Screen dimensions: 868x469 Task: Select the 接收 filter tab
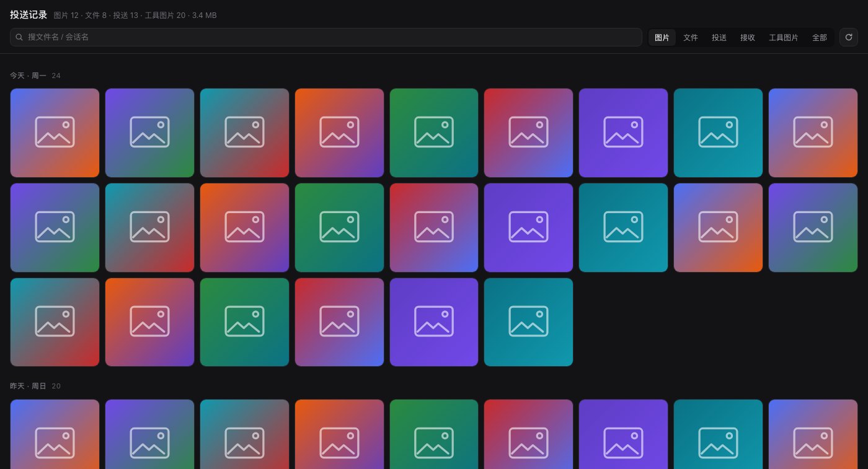(x=748, y=38)
